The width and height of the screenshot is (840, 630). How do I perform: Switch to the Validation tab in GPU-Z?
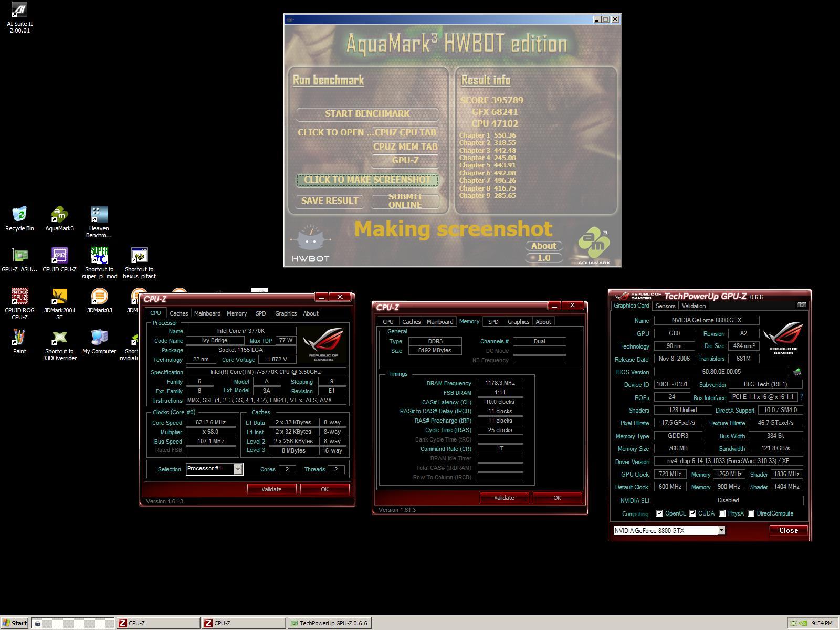tap(694, 306)
